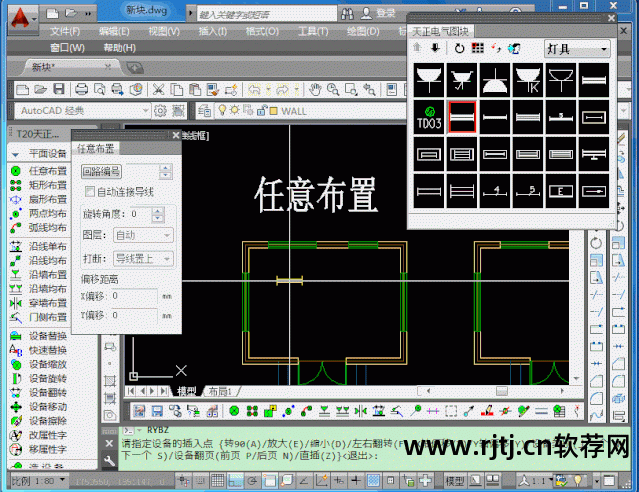Image resolution: width=639 pixels, height=492 pixels.
Task: Open the AutoCAD 经典 workspace dropdown
Action: tap(83, 110)
